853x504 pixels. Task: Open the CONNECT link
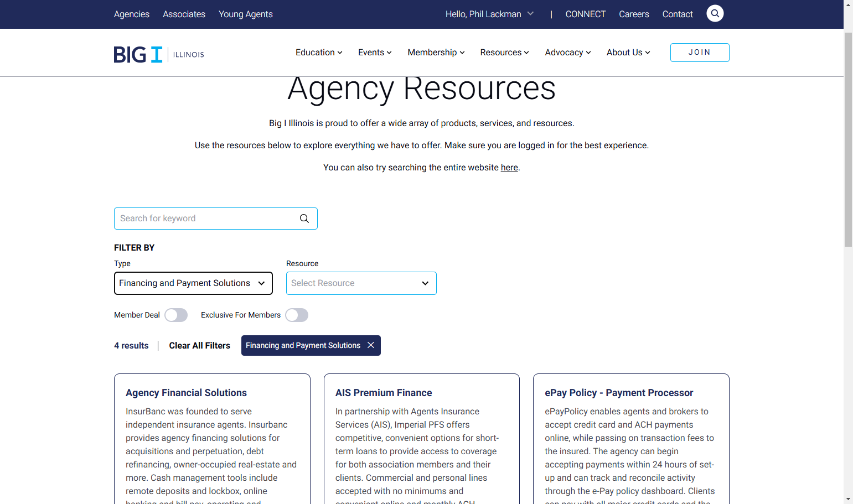(586, 14)
